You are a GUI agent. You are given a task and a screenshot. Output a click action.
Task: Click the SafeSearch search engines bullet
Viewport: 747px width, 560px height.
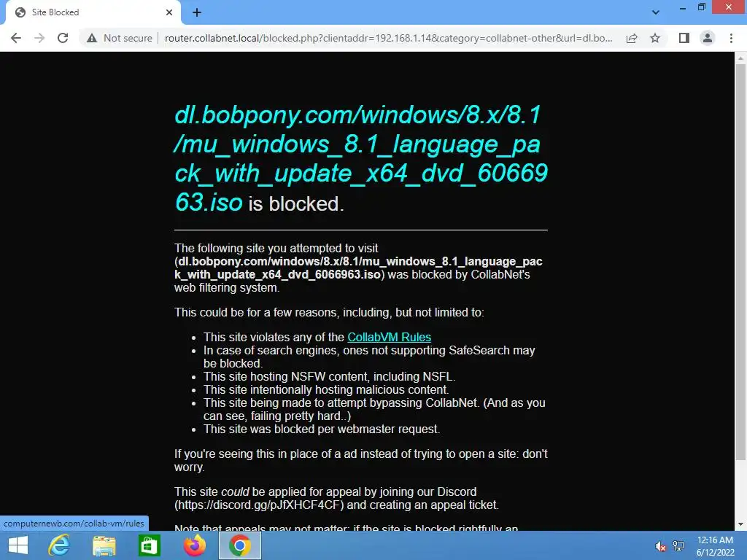click(369, 357)
